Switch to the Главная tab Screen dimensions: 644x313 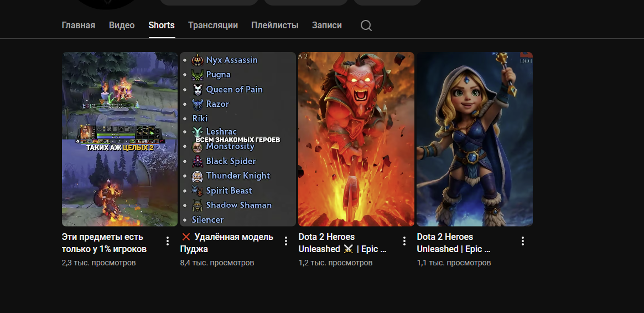coord(79,25)
